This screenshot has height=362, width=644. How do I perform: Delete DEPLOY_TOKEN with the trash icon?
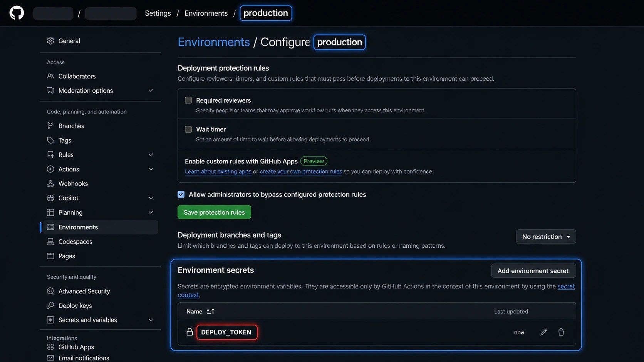tap(561, 332)
